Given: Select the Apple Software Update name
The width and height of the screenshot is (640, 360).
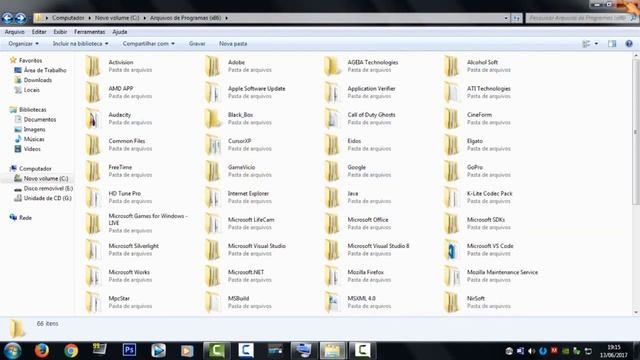Looking at the screenshot, I should (256, 89).
